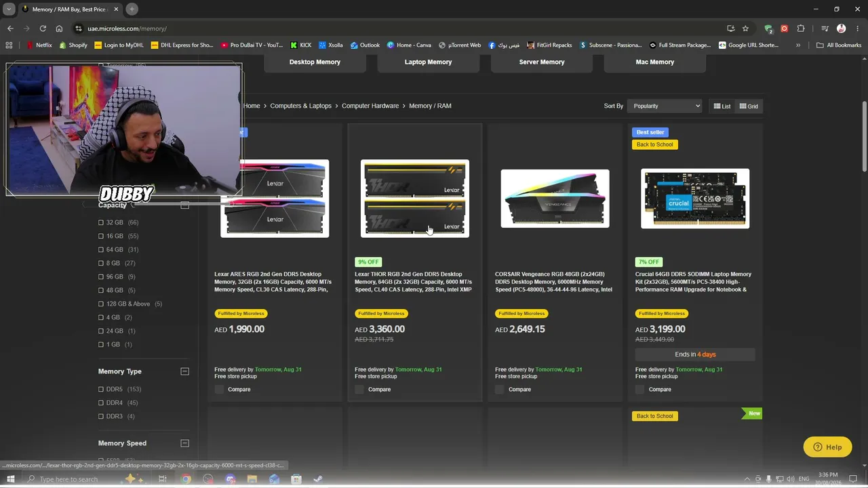
Task: Check the 32 GB capacity filter
Action: [x=101, y=222]
